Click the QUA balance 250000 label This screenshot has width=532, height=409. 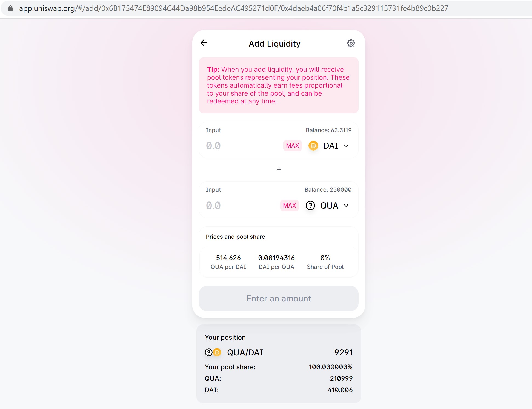[x=328, y=190]
